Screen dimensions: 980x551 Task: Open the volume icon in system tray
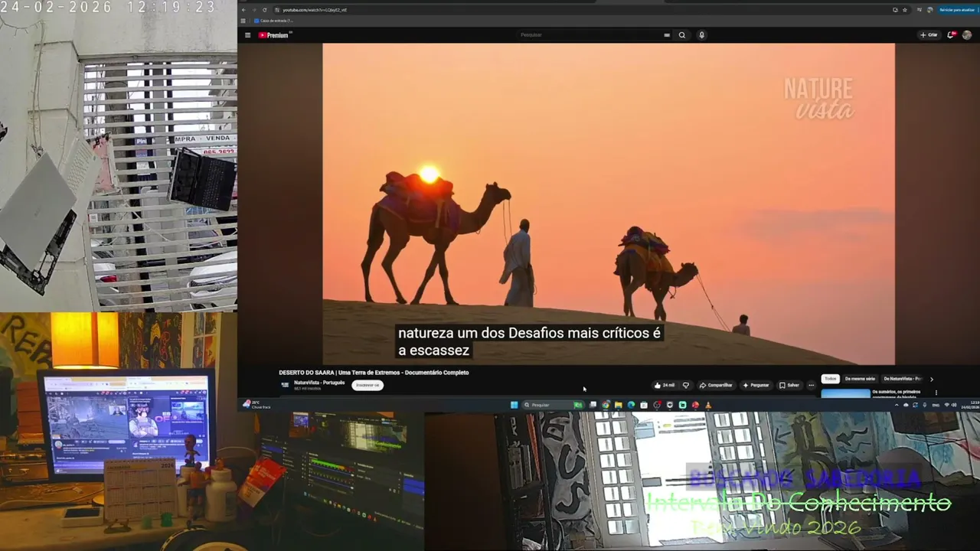coord(954,405)
